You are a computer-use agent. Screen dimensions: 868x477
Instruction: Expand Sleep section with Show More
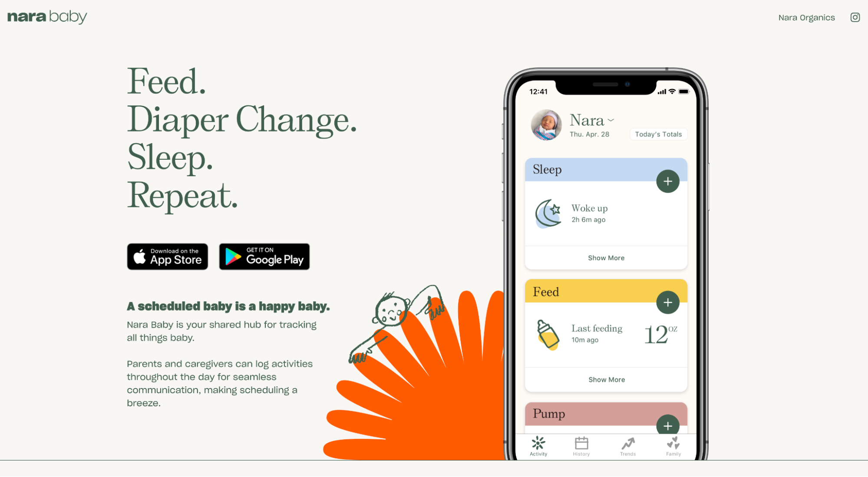[606, 257]
